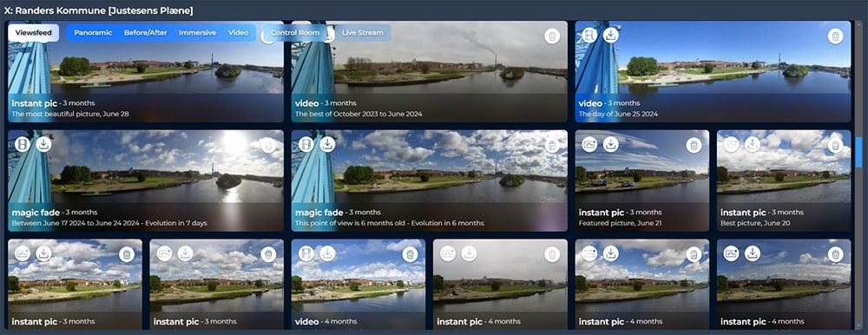The image size is (868, 335).
Task: Click film icon on 'Evolution in 6 months' magic fade
Action: [x=306, y=145]
